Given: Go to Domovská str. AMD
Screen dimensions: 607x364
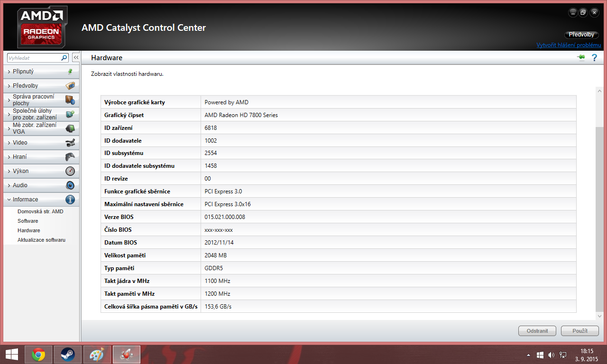Looking at the screenshot, I should (40, 211).
